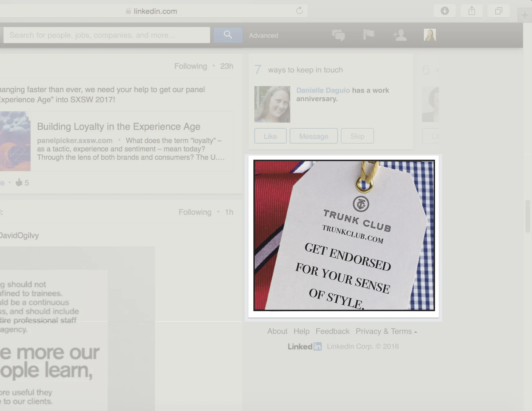
Task: Open the Help footer link
Action: pyautogui.click(x=301, y=331)
